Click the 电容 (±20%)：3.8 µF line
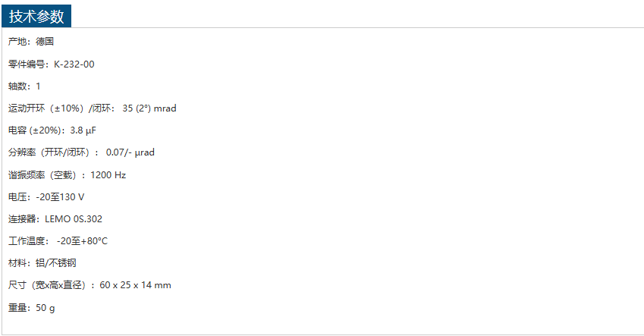The height and width of the screenshot is (336, 644). tap(52, 130)
